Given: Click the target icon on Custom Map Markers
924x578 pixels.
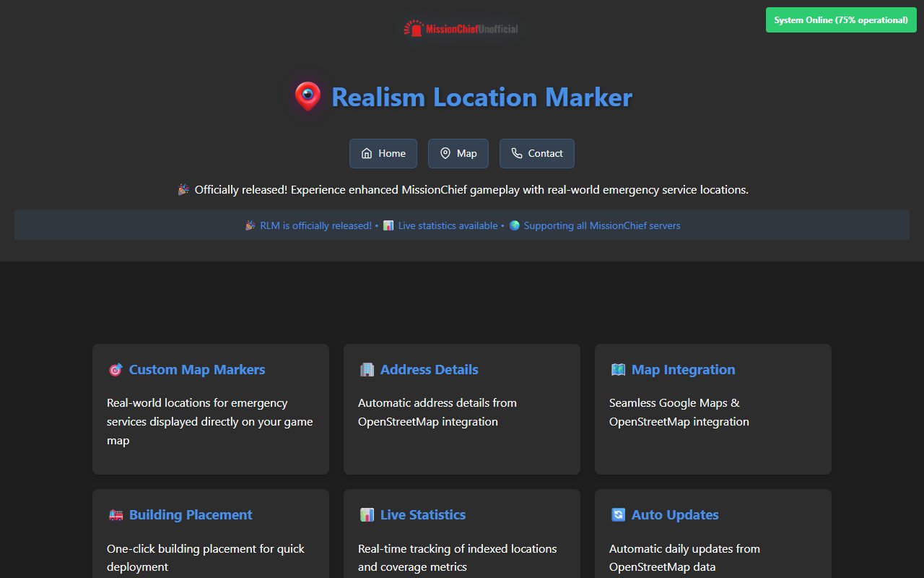Looking at the screenshot, I should point(115,369).
